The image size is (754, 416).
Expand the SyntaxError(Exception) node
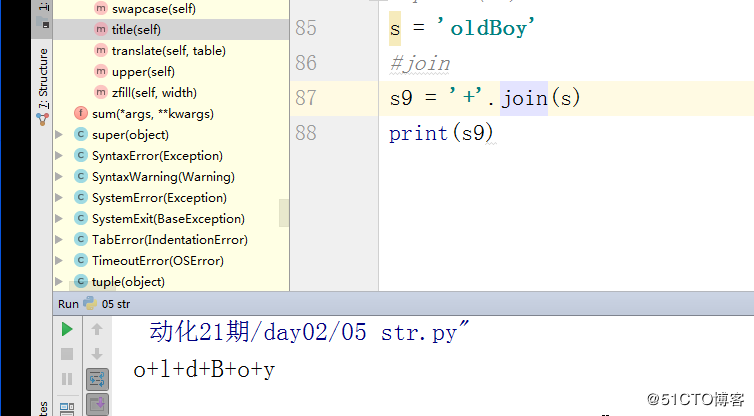coord(60,156)
